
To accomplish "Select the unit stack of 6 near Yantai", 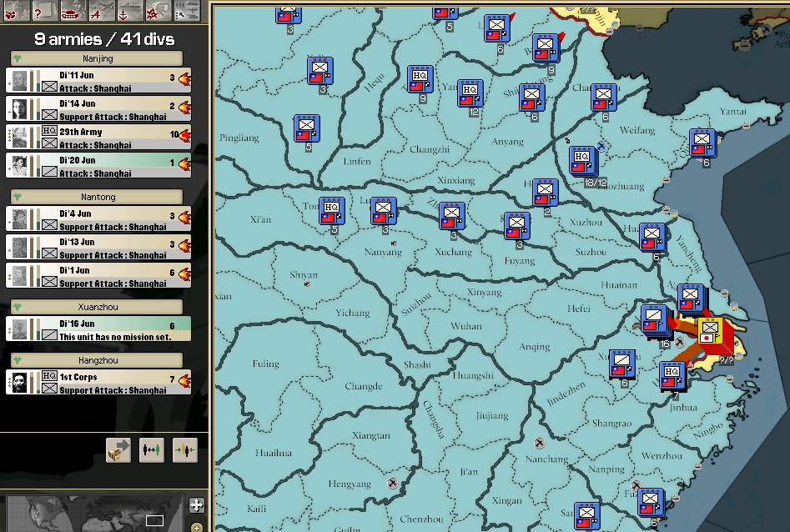I will 702,143.
